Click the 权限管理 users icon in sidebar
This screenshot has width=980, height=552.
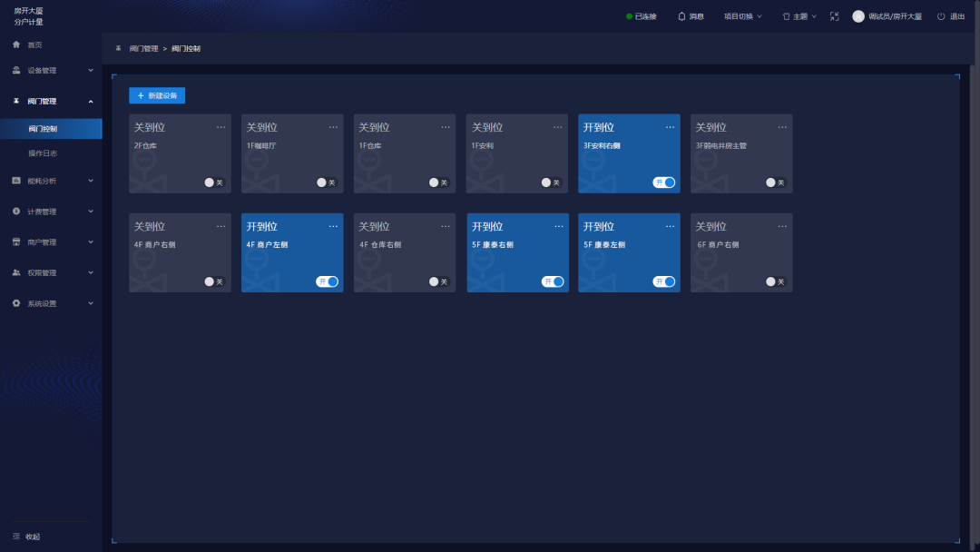point(16,272)
